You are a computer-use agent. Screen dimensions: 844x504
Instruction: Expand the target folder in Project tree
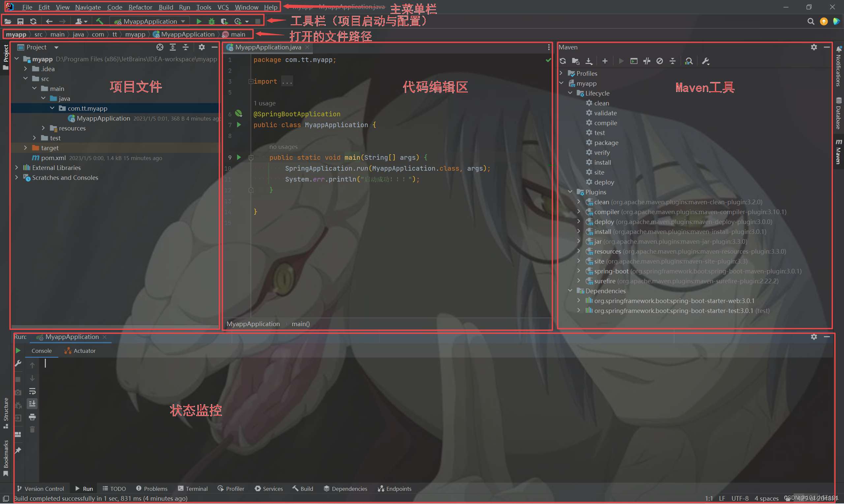[25, 148]
